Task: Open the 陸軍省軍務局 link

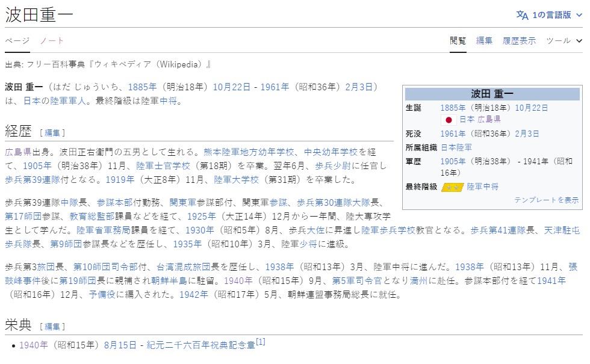Action: (104, 230)
